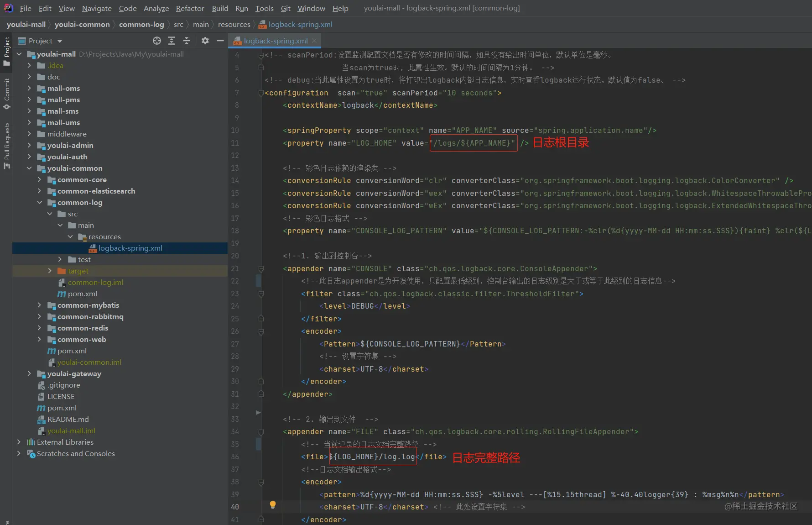Click src in breadcrumb path
Image resolution: width=812 pixels, height=525 pixels.
point(178,24)
